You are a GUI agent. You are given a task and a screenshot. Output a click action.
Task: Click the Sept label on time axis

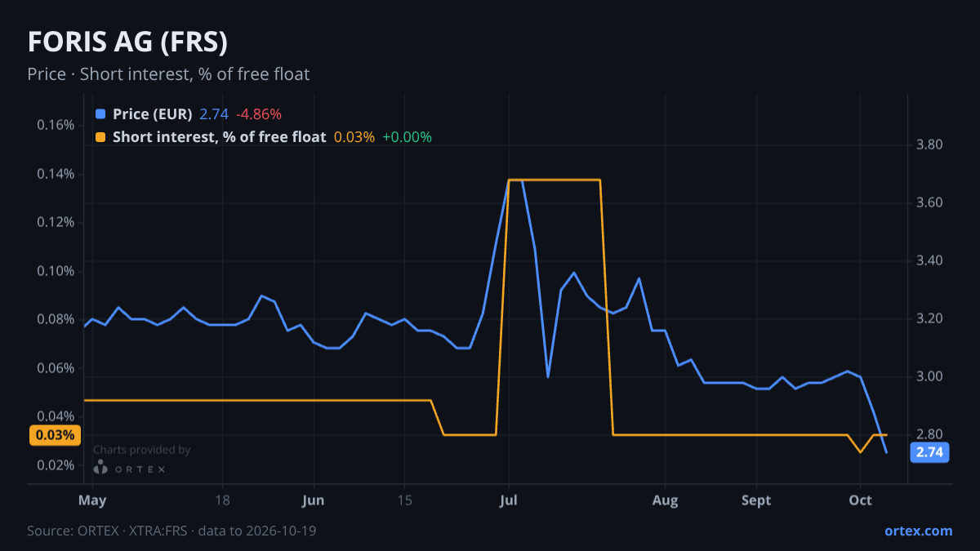756,500
